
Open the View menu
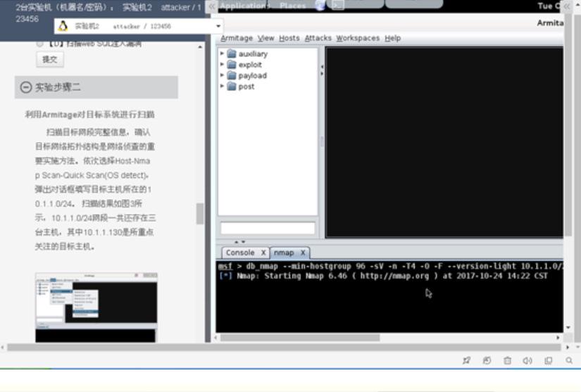click(266, 38)
